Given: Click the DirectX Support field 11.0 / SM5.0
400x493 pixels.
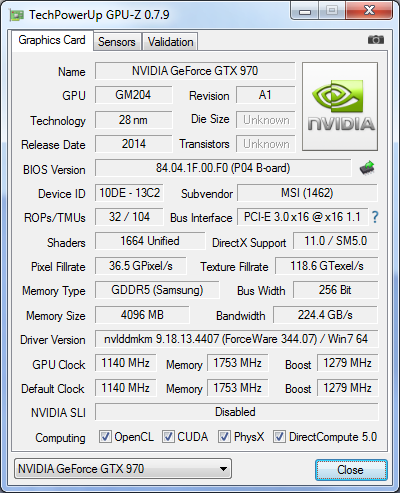Looking at the screenshot, I should tap(336, 241).
